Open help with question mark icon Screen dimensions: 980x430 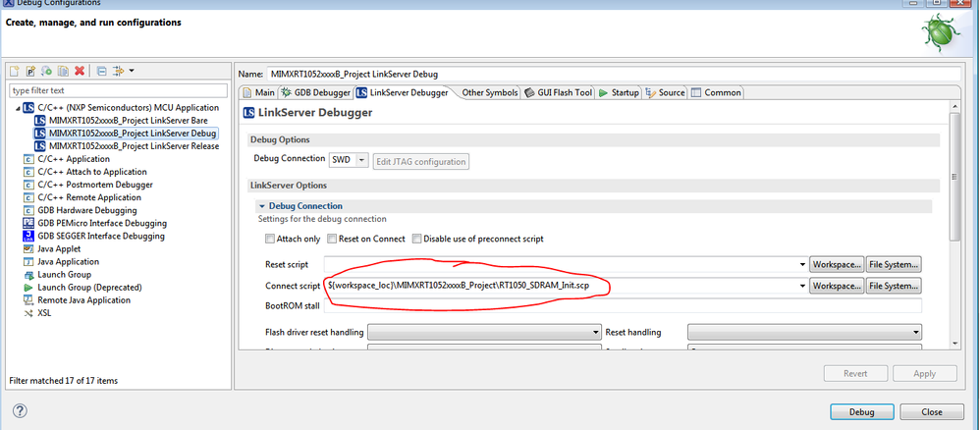click(20, 410)
